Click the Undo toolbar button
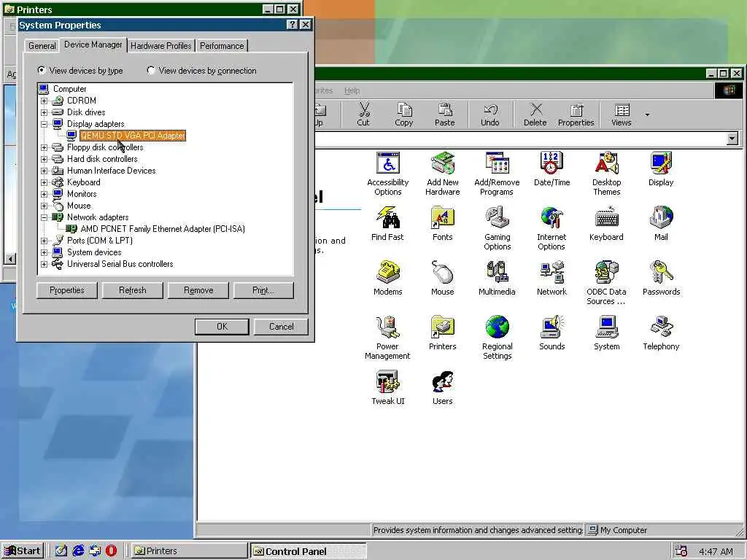Image resolution: width=747 pixels, height=560 pixels. coord(489,114)
